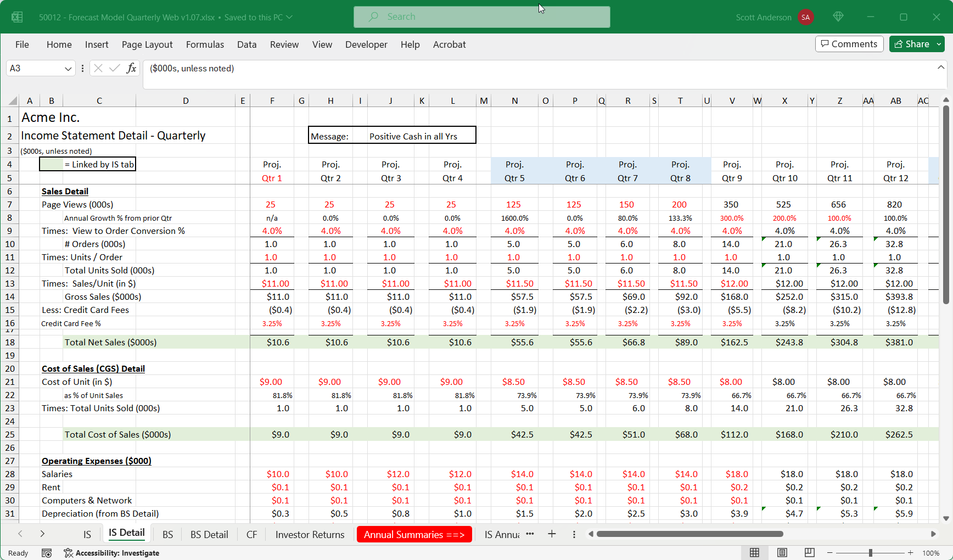This screenshot has width=953, height=560.
Task: Open the Developer ribbon tab
Action: [366, 44]
